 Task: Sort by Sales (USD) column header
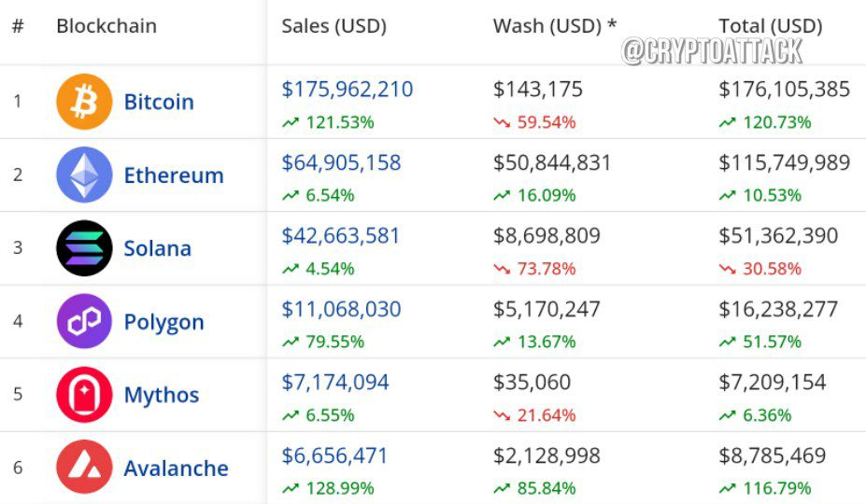pos(334,26)
